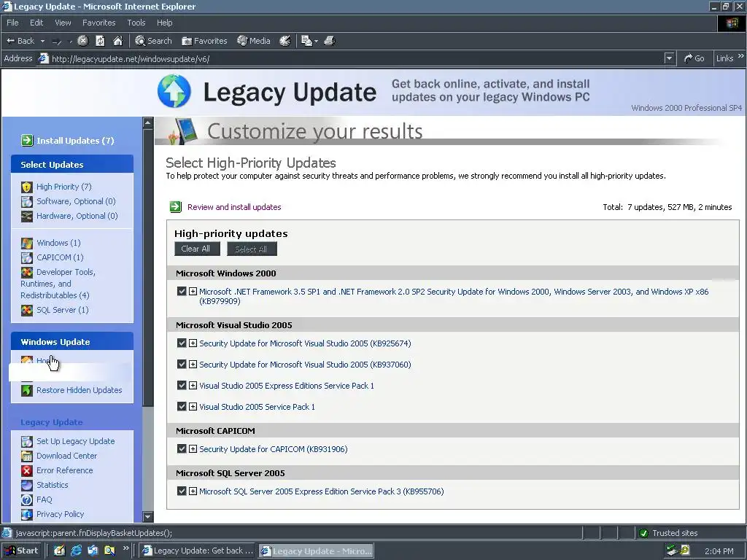Uncheck Security Update KB937060 checkbox
Image resolution: width=747 pixels, height=560 pixels.
click(x=182, y=364)
